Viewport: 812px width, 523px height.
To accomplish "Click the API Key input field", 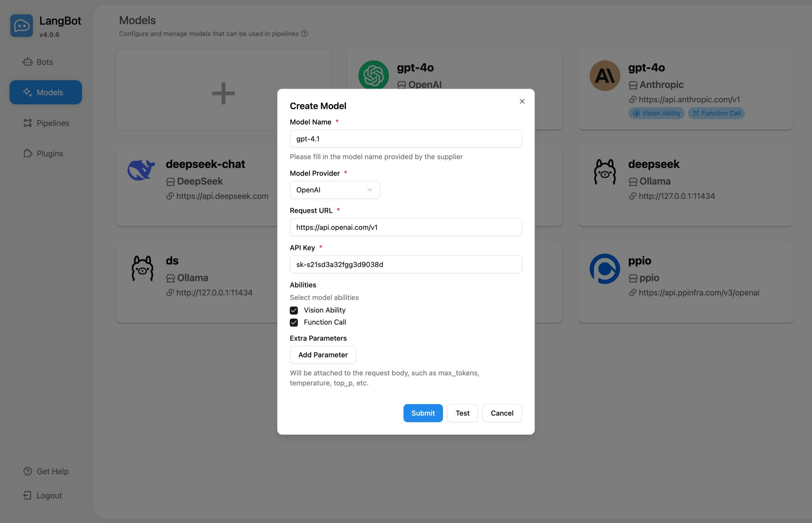I will tap(405, 264).
